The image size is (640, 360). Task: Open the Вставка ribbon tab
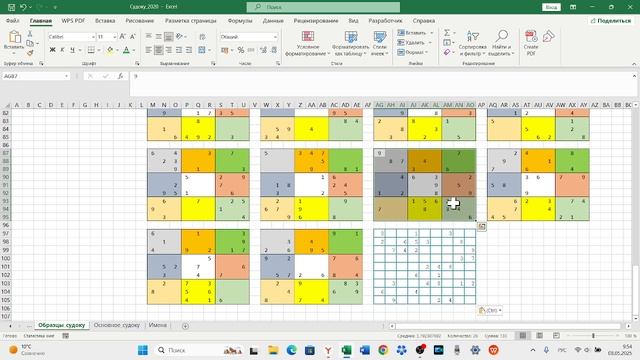105,20
